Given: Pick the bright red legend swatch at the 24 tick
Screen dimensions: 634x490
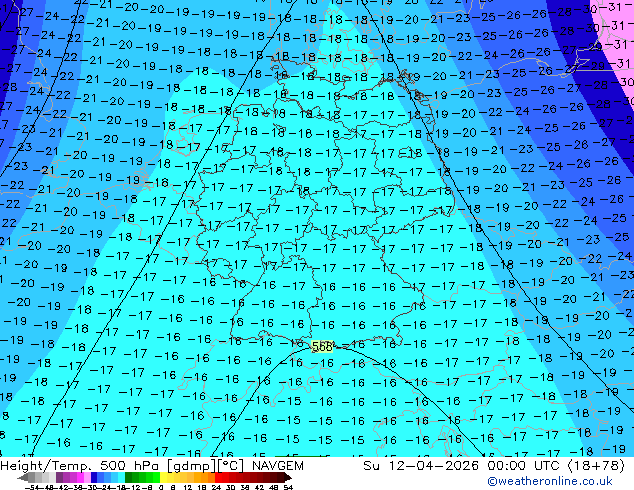Looking at the screenshot, I should click(218, 477).
